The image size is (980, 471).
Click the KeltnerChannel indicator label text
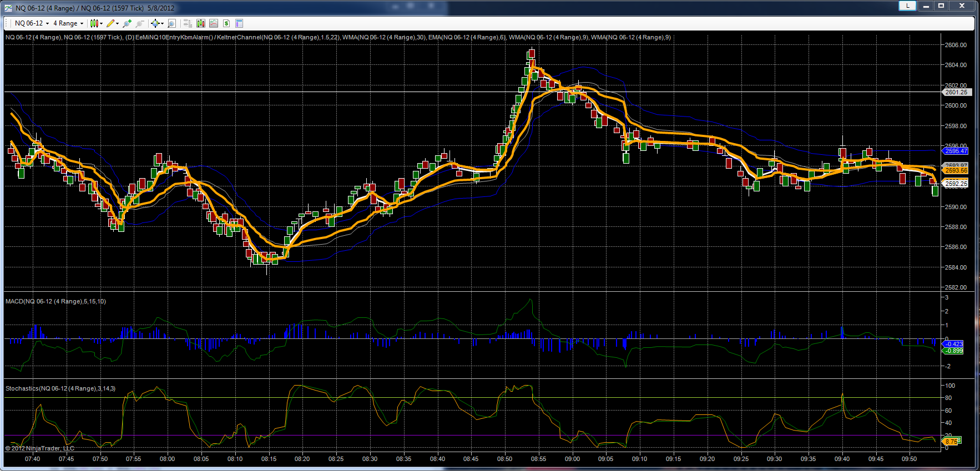[277, 38]
